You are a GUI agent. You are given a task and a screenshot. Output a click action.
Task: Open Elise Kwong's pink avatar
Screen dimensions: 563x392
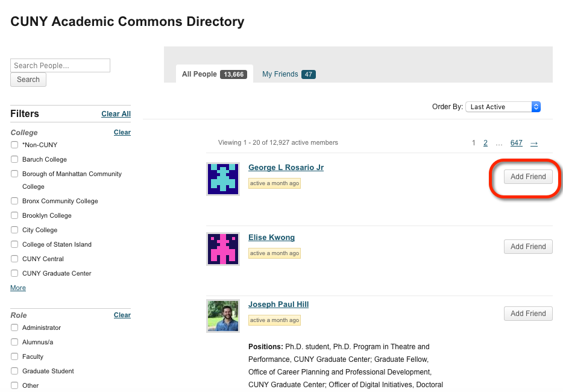[x=222, y=249]
